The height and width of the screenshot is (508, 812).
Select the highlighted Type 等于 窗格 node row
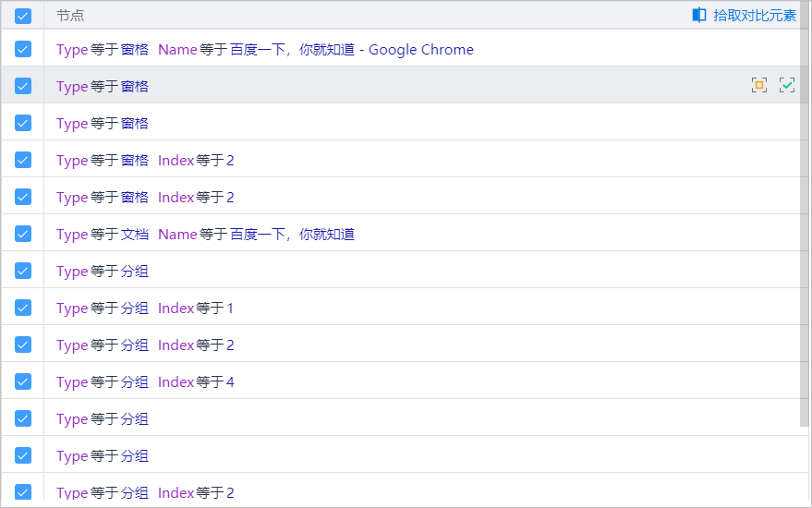(x=370, y=86)
